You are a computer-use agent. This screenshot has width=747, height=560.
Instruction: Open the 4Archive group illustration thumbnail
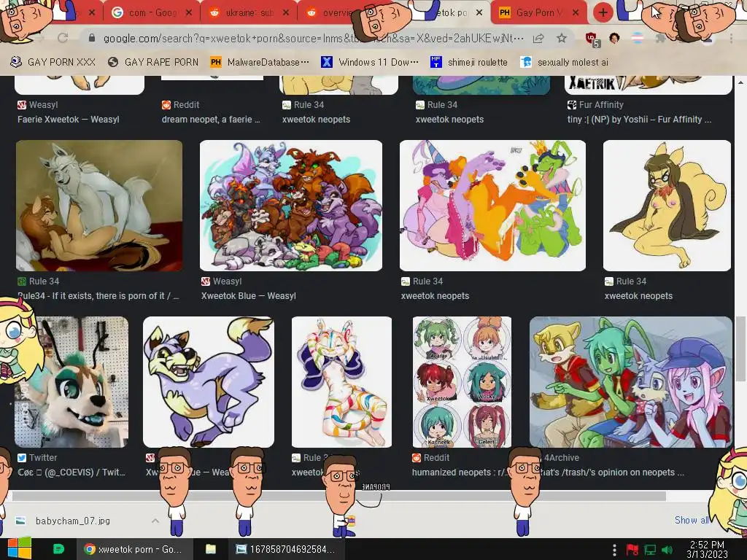(631, 382)
